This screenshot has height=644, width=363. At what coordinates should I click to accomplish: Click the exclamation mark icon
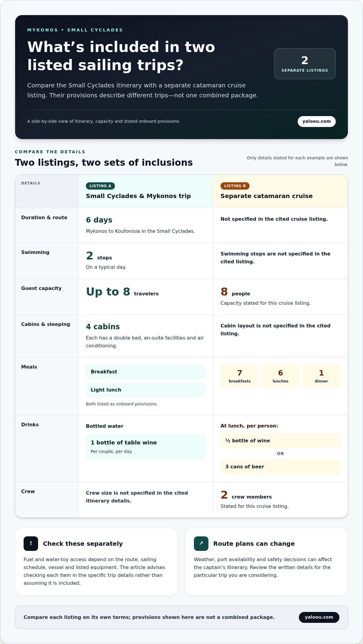31,544
